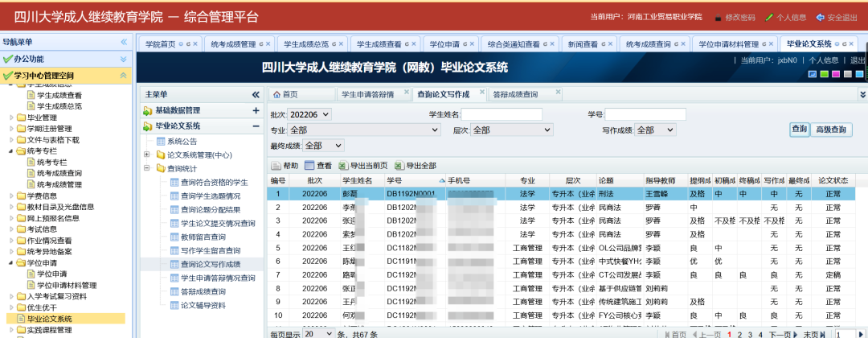Click the 高级查询 advanced search button
The image size is (868, 338).
[x=831, y=129]
